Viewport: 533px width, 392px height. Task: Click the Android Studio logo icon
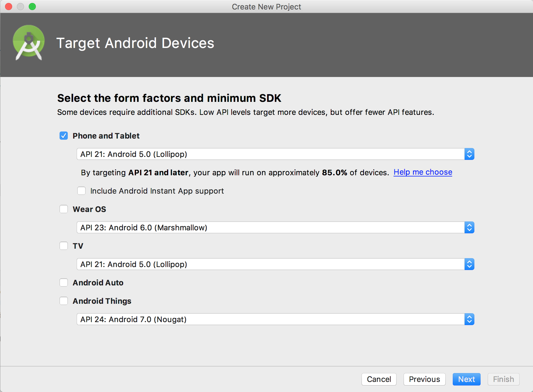pos(29,43)
